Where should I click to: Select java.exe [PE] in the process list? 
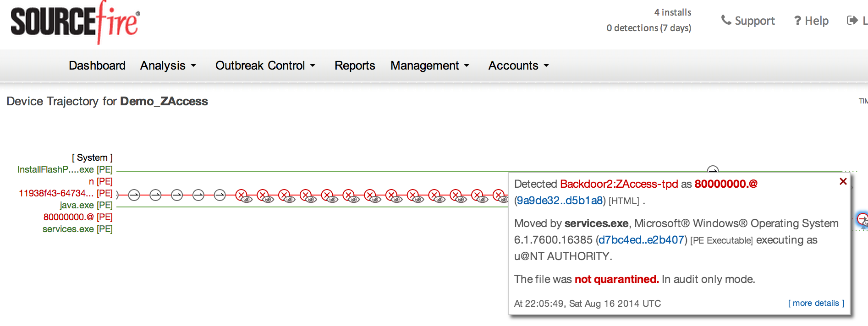[x=86, y=205]
